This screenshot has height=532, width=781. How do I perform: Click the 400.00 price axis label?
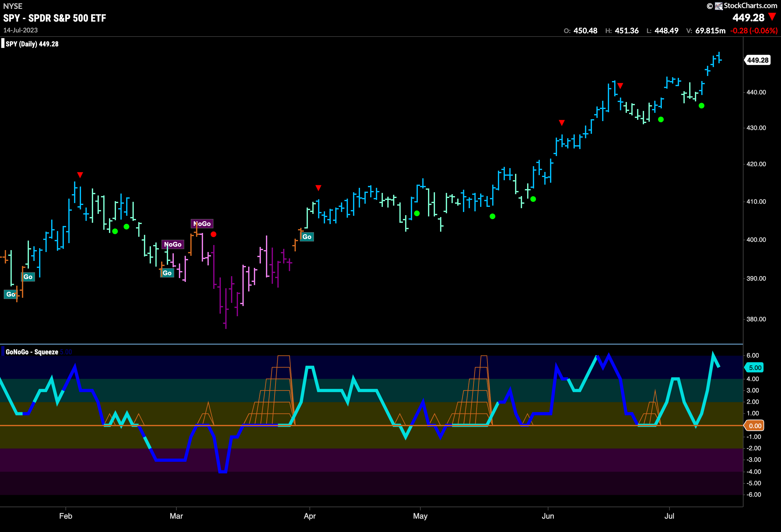pos(756,240)
